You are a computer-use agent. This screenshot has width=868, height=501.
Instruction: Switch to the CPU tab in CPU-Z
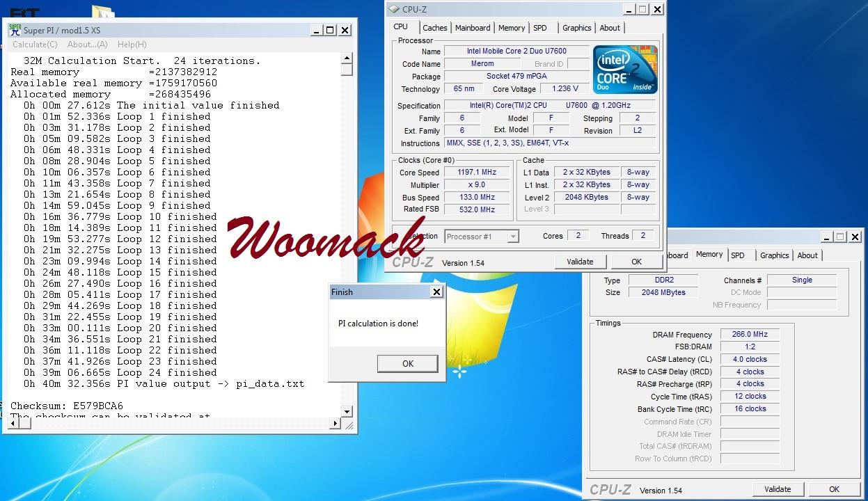coord(401,27)
